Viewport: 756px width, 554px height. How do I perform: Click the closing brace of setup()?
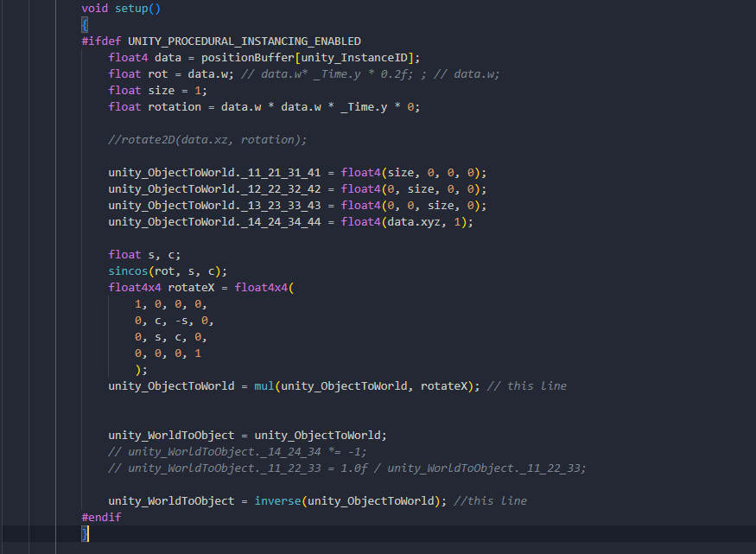(85, 534)
